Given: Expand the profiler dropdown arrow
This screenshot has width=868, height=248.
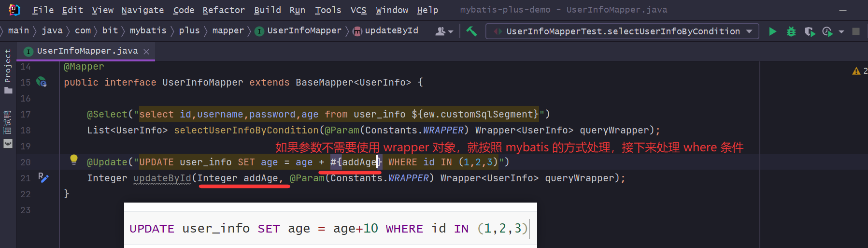Looking at the screenshot, I should pyautogui.click(x=841, y=32).
